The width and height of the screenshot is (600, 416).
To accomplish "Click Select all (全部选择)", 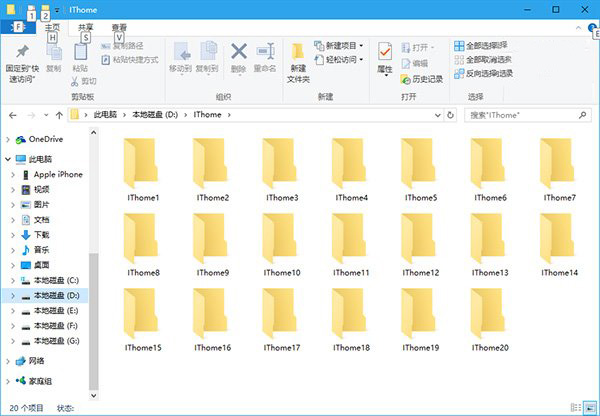I will click(481, 46).
